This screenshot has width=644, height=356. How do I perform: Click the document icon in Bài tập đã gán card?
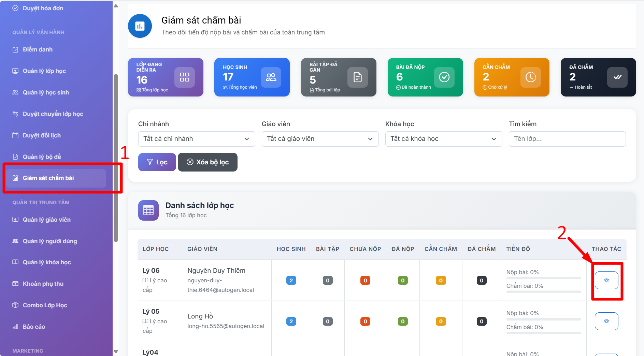tap(357, 77)
